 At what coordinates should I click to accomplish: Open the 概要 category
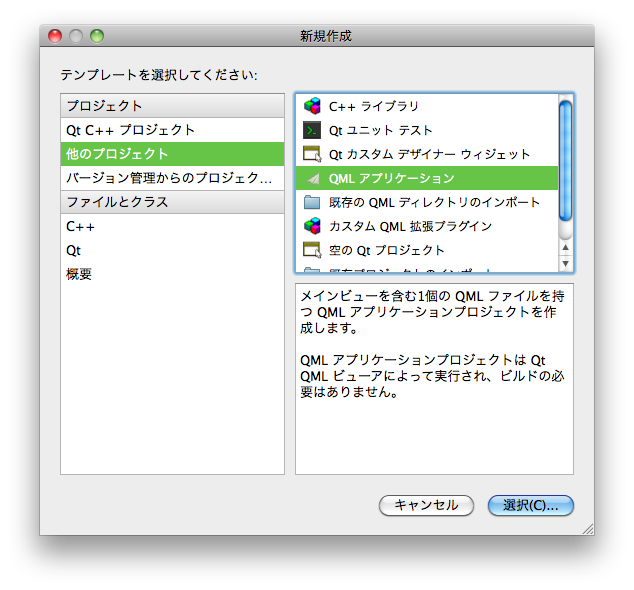pos(79,274)
